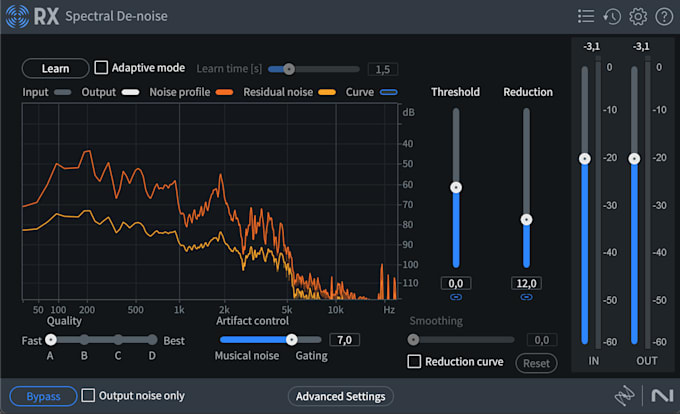Click the Reduction value field 12,0
The height and width of the screenshot is (414, 680).
(x=526, y=284)
